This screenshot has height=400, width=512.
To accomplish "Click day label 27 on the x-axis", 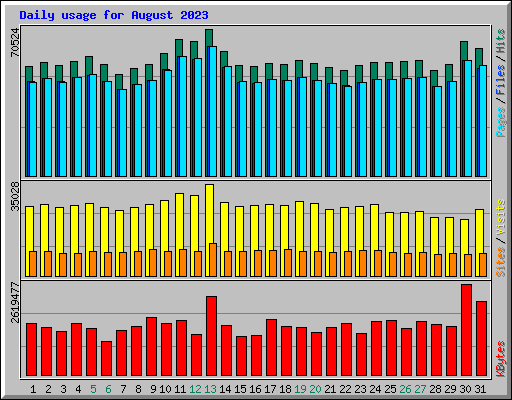I will pyautogui.click(x=420, y=389).
